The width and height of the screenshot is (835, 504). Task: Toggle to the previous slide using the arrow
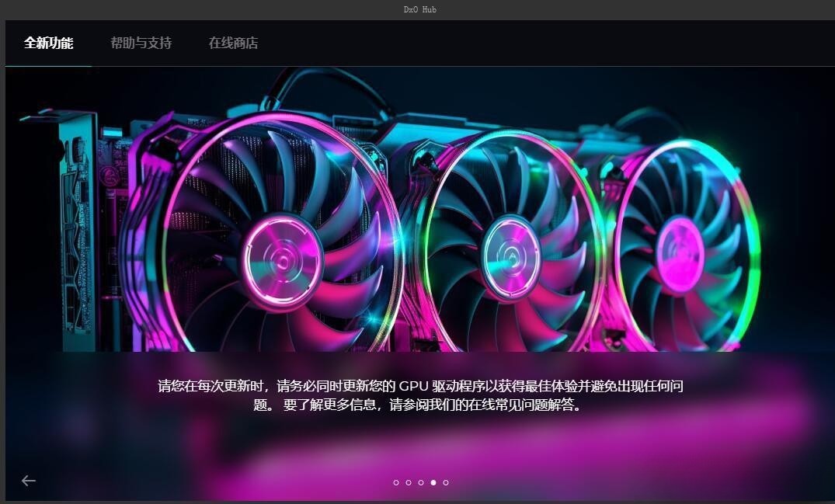tap(28, 481)
